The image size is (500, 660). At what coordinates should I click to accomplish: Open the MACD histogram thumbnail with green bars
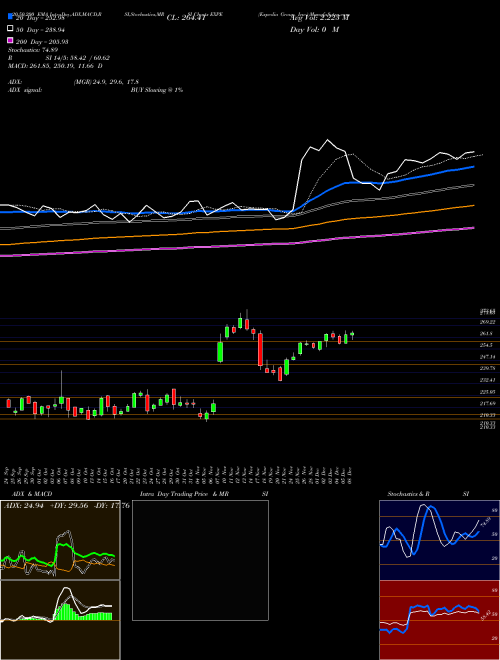60,620
